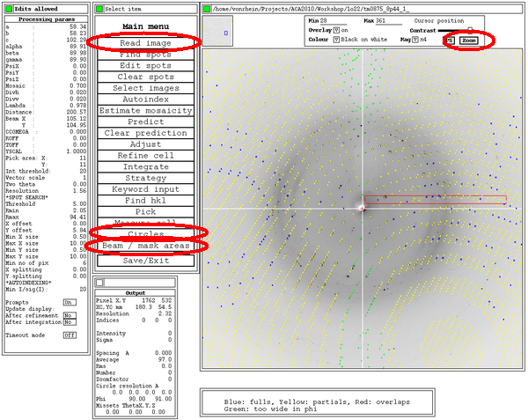
Task: Click the Min value field
Action: click(330, 19)
